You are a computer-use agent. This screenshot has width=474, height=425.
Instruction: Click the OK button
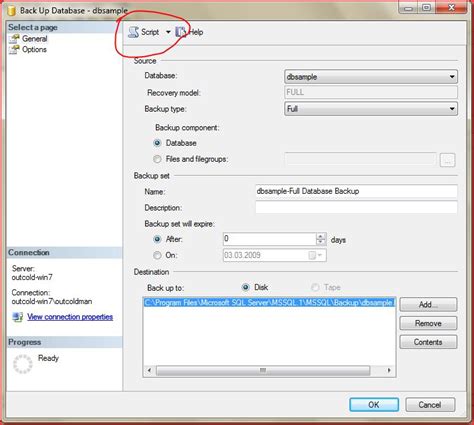tap(374, 405)
